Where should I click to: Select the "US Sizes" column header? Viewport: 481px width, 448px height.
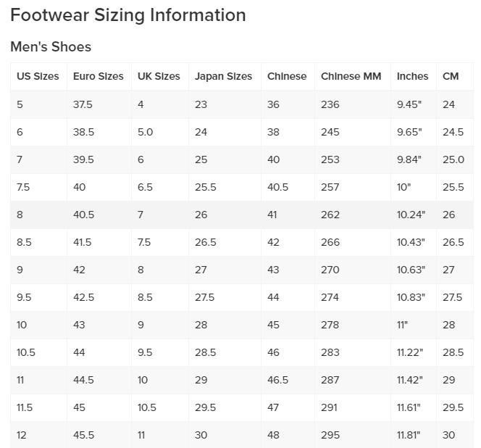[38, 76]
